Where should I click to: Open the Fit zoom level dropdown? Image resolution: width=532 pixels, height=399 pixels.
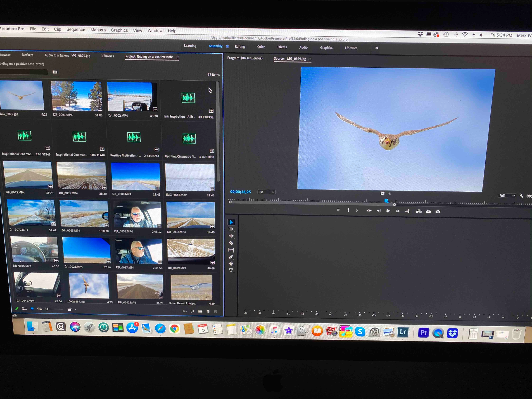click(266, 192)
